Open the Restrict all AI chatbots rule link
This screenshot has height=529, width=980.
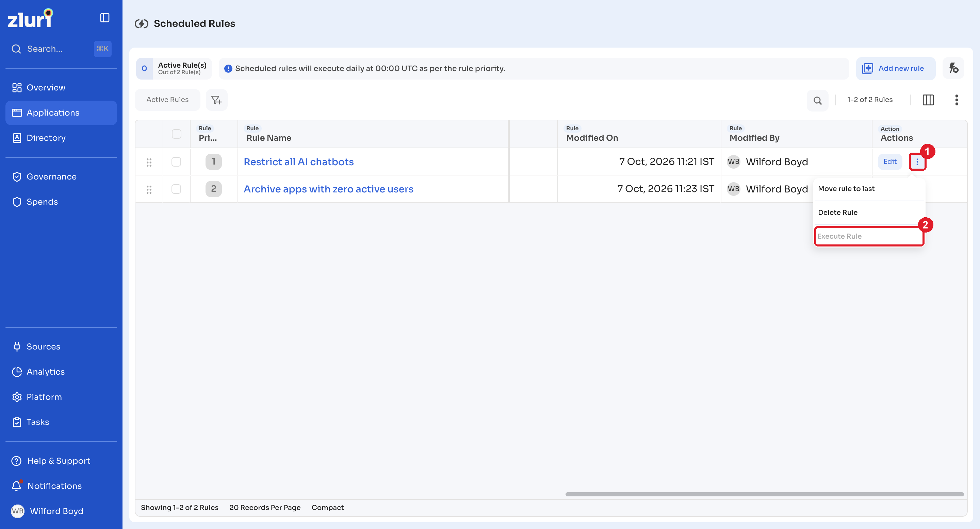click(x=299, y=162)
